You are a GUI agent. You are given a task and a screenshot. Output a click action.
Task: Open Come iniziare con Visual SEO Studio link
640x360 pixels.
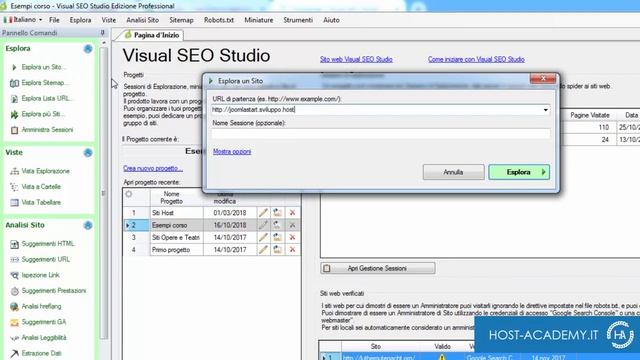[x=476, y=59]
